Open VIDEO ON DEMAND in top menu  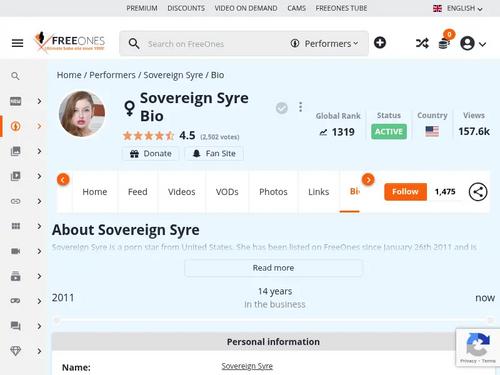(x=246, y=8)
